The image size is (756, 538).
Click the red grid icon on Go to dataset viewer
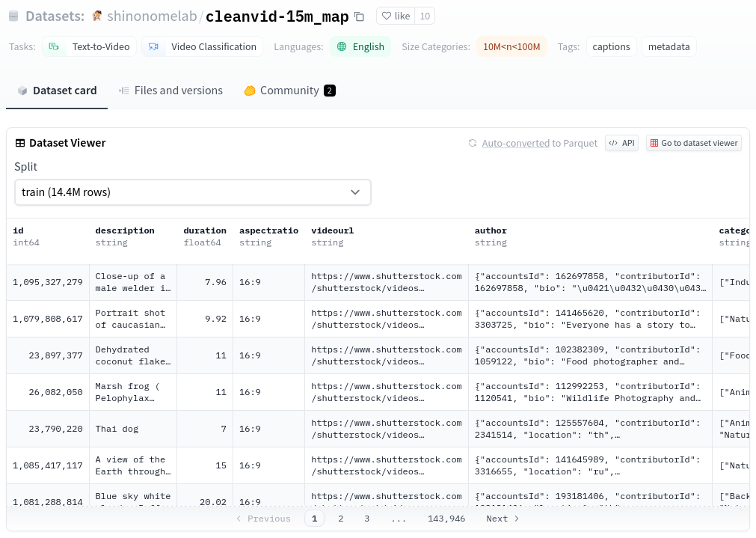click(x=654, y=143)
